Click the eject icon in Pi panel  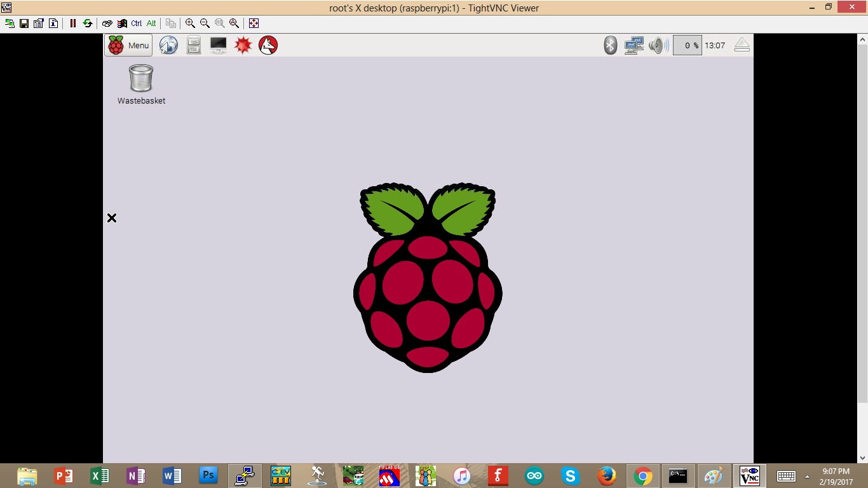(742, 45)
